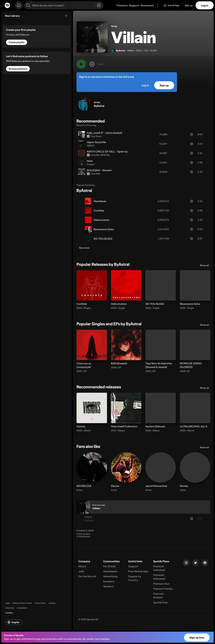Add Hallucination track to playlist
Viewport: 215px width, 644px height.
pos(191,220)
